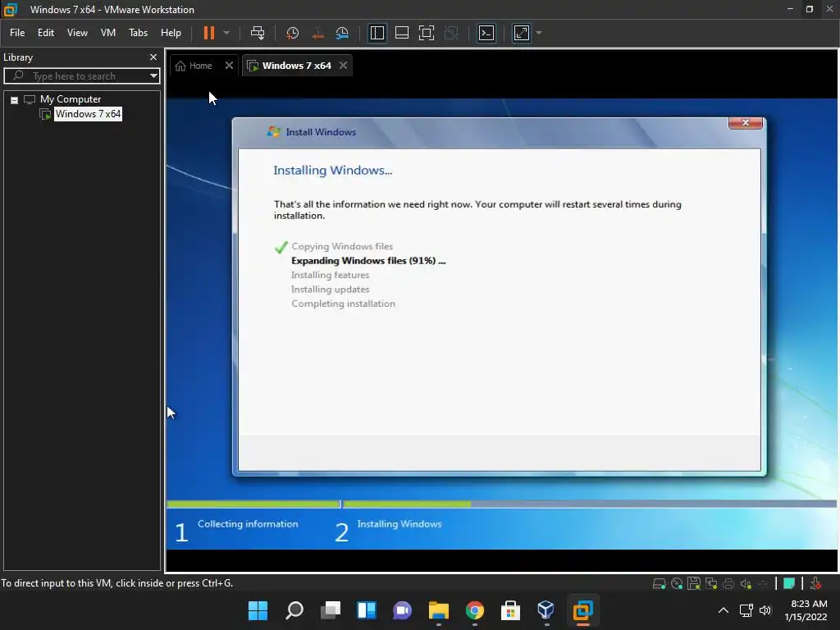Revert VM to previous snapshot
The height and width of the screenshot is (630, 840).
pyautogui.click(x=317, y=33)
